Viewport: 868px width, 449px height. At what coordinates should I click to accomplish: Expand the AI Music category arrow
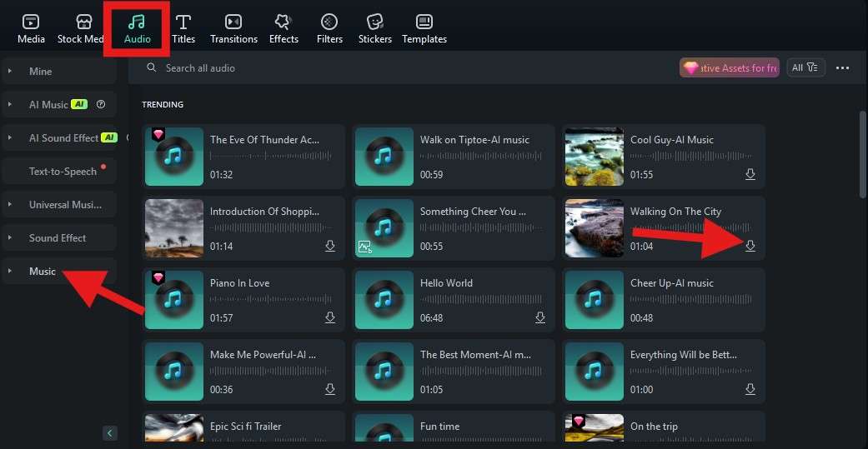click(x=9, y=104)
